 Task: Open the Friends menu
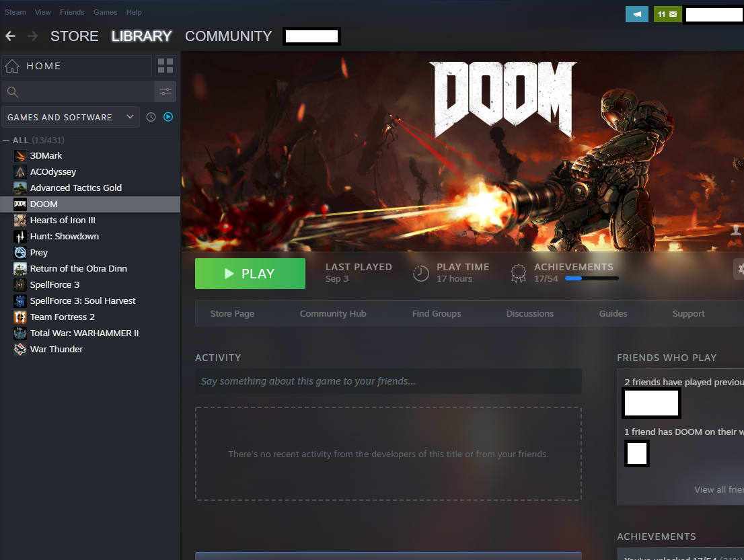(72, 12)
